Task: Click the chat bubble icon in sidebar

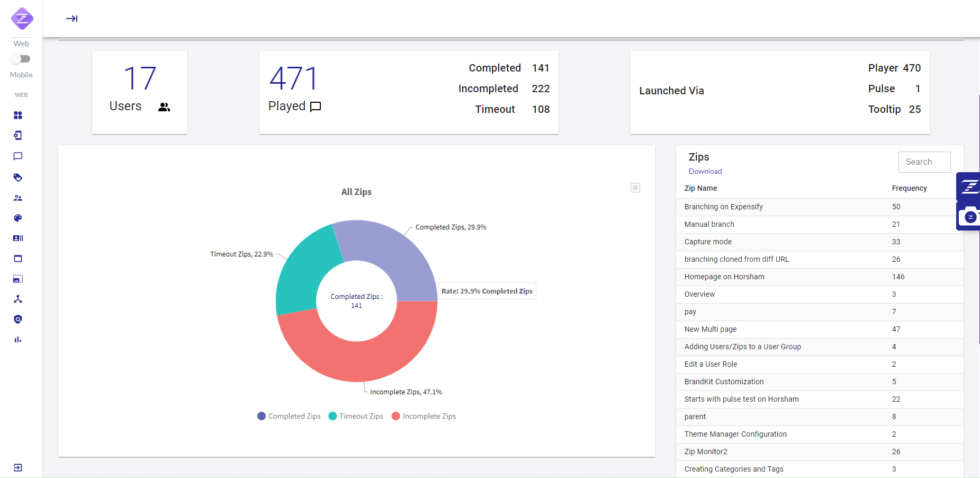Action: point(18,156)
